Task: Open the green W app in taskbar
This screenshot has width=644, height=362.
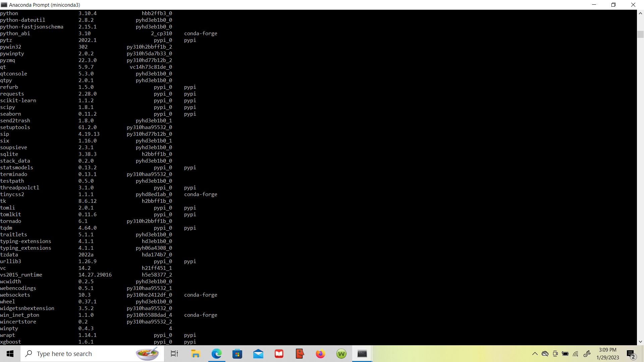Action: 341,354
